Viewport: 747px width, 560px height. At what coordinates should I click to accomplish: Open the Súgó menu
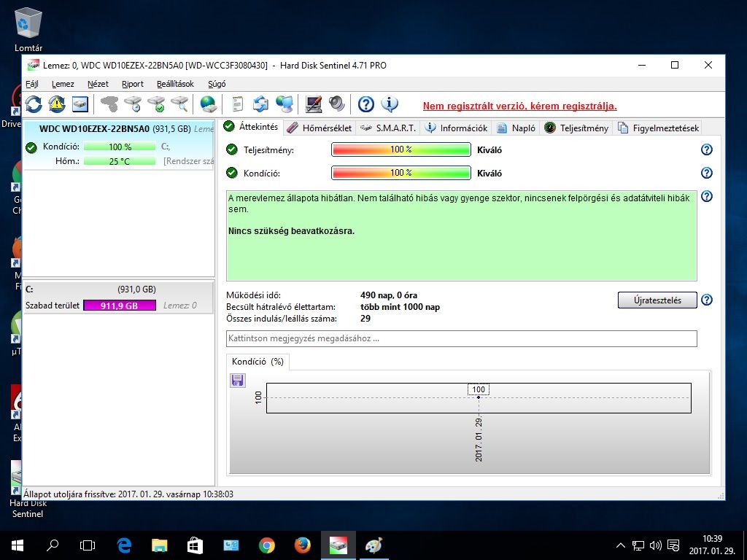tap(217, 84)
